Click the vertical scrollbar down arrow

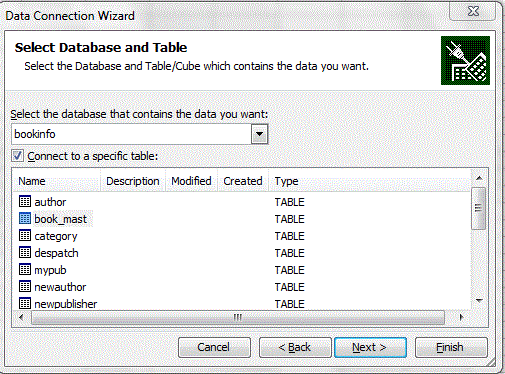(x=479, y=301)
